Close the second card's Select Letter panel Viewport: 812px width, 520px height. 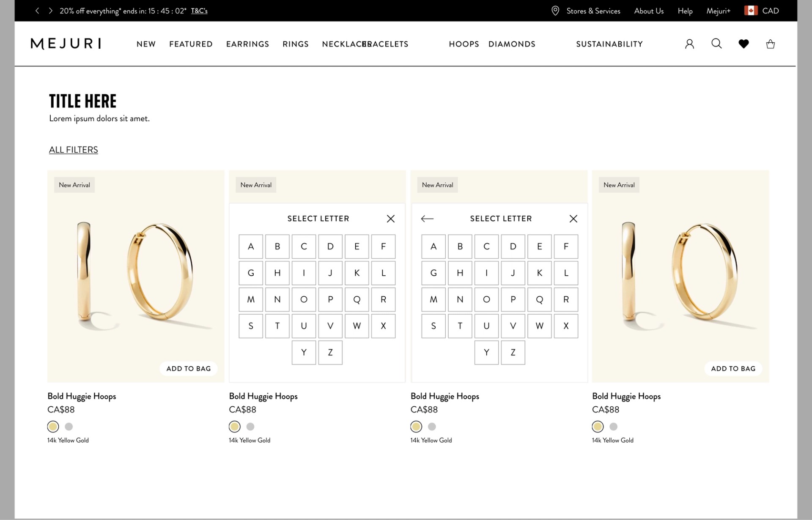(390, 219)
